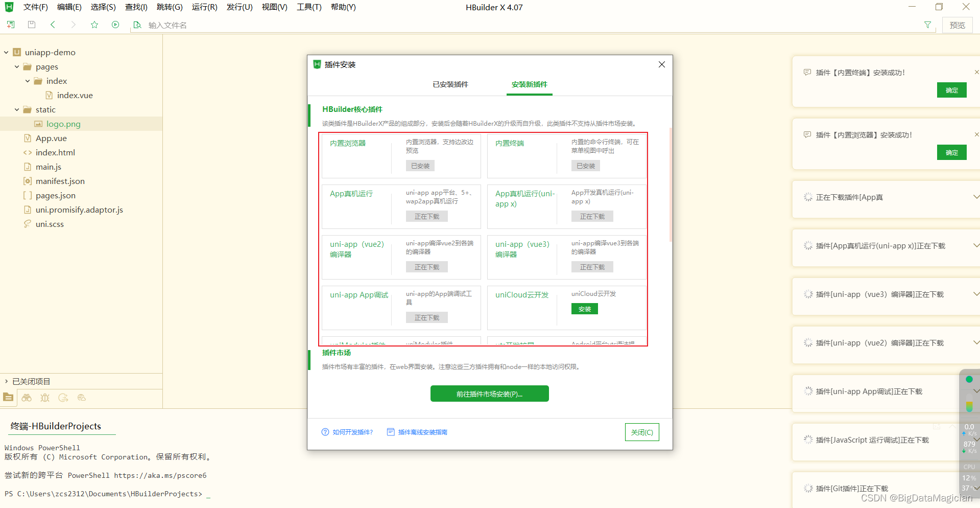The width and height of the screenshot is (980, 508).
Task: Close the 内置终端 success notification
Action: (976, 72)
